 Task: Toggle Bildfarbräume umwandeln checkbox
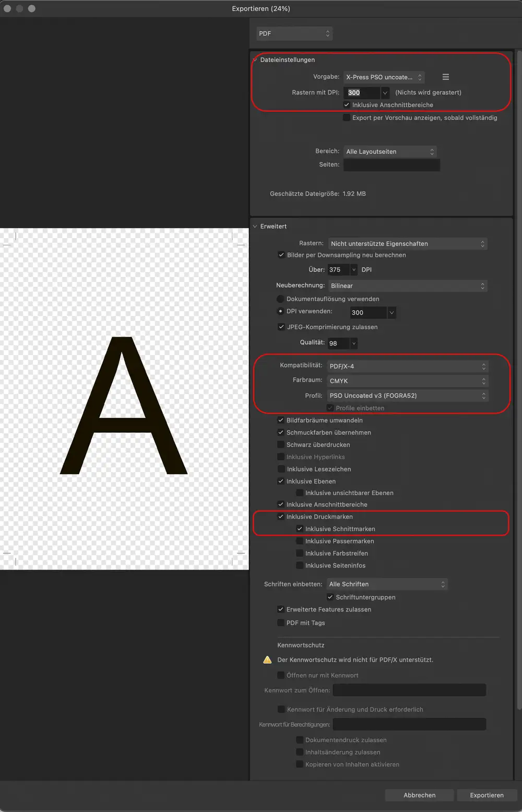point(281,420)
